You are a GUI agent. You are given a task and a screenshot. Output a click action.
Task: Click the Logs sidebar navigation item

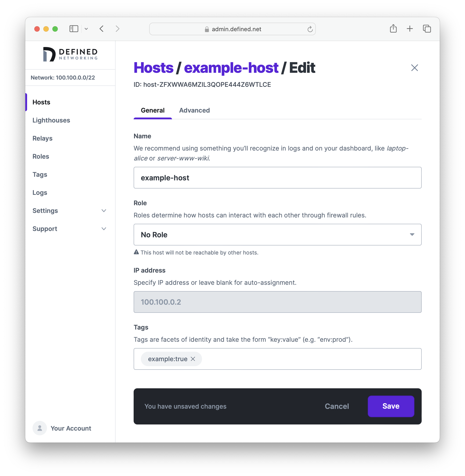click(x=40, y=192)
